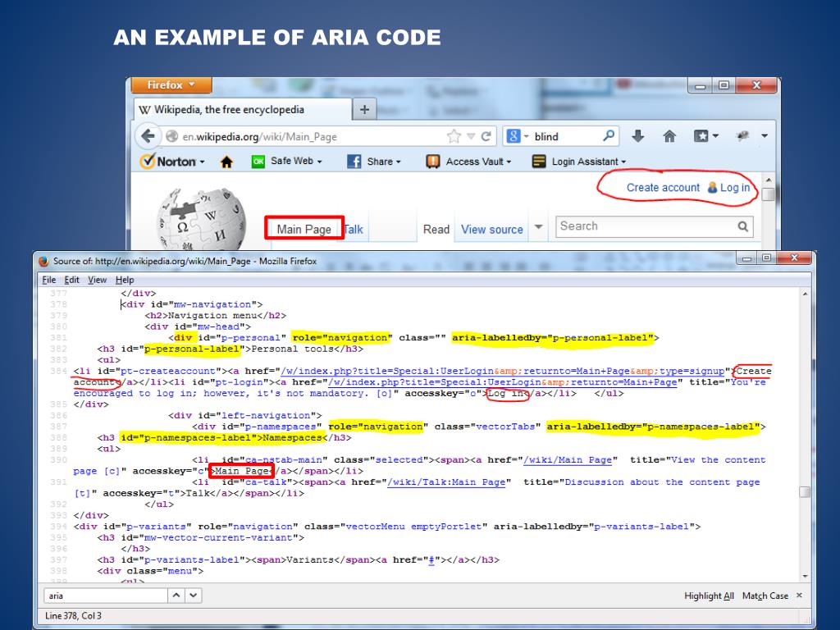Click the '#' href link in line 397
The image size is (840, 630).
431,559
